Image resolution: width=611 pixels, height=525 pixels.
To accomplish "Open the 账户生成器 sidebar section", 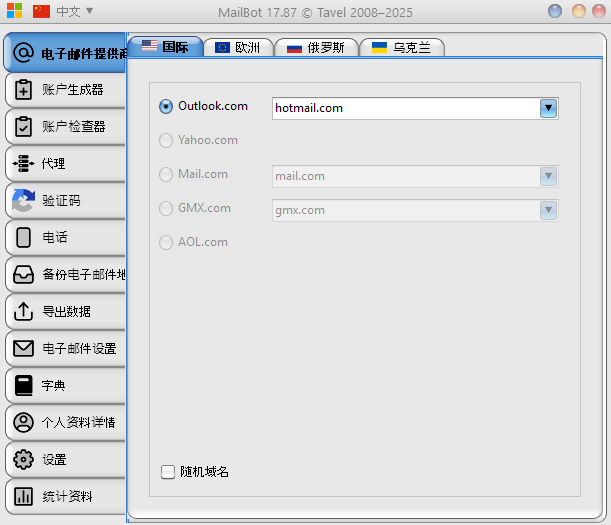I will (x=65, y=90).
